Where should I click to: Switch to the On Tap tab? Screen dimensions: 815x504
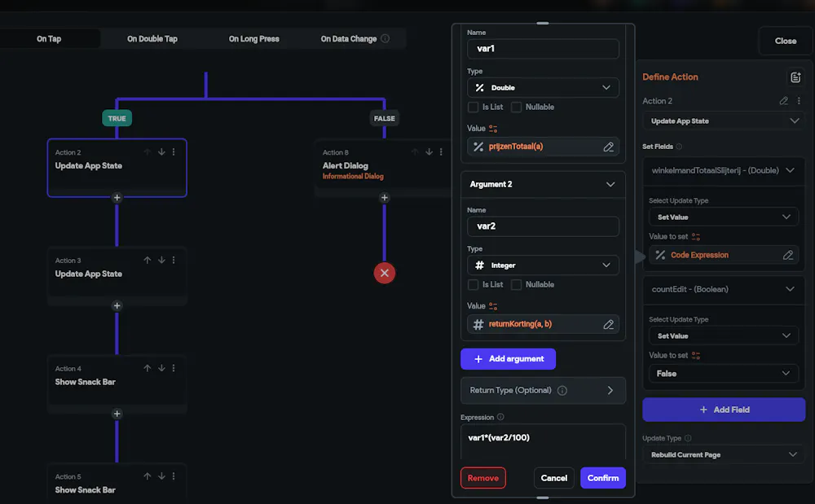coord(49,39)
